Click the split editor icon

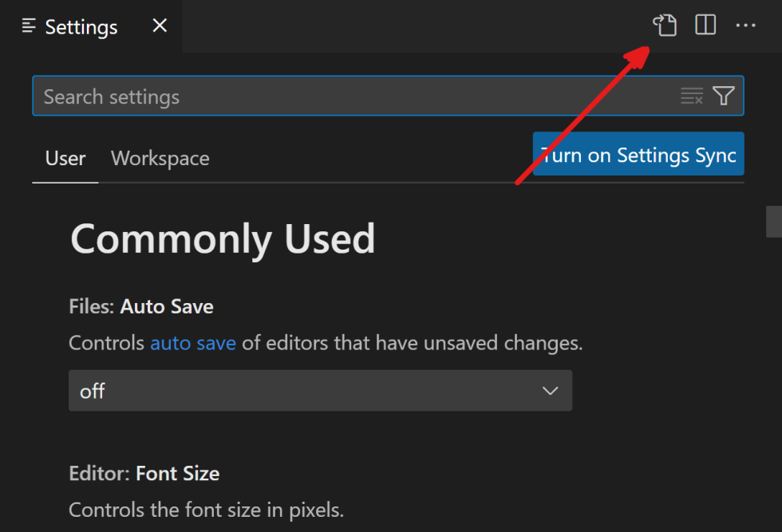pos(705,25)
